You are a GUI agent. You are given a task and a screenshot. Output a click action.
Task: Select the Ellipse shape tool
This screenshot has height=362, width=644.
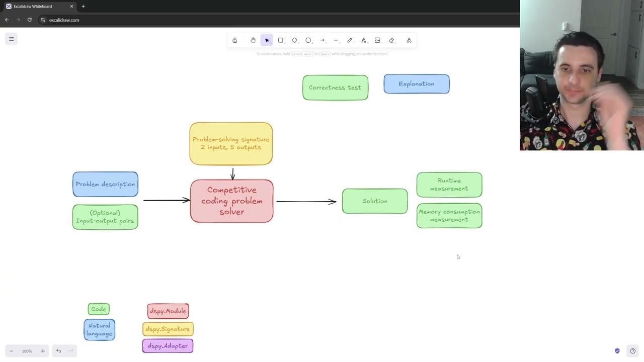pos(308,40)
